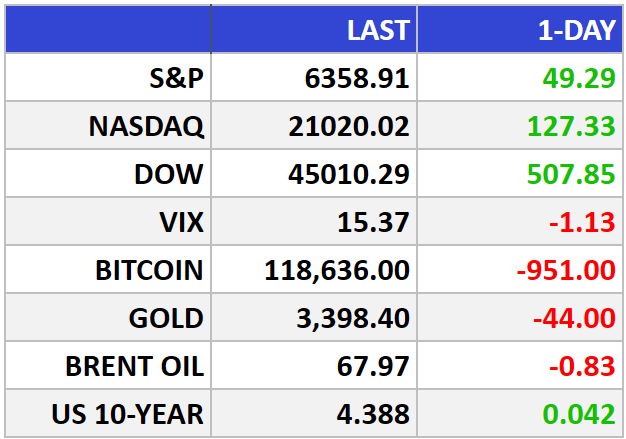Click the VIX daily change -1.13
This screenshot has height=439, width=626.
[582, 222]
